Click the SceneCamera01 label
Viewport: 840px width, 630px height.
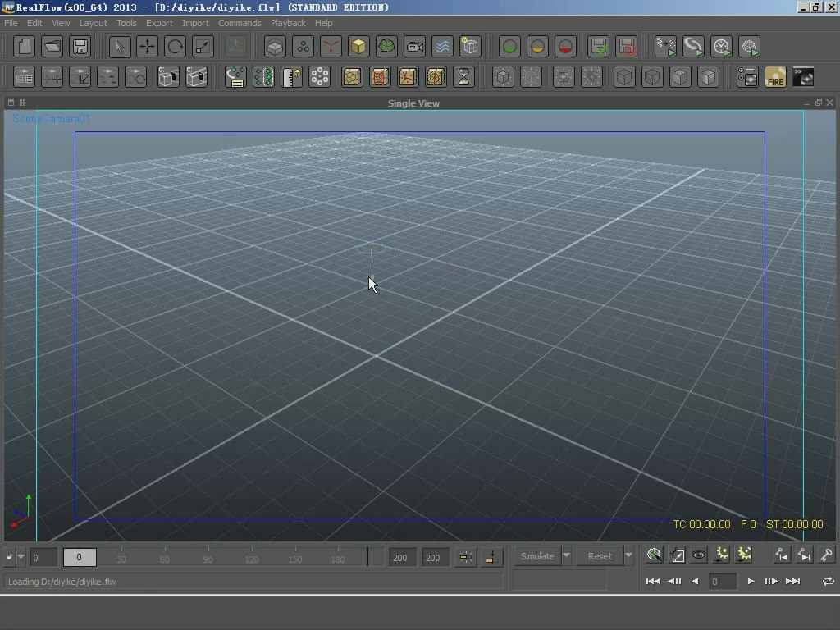click(x=52, y=118)
